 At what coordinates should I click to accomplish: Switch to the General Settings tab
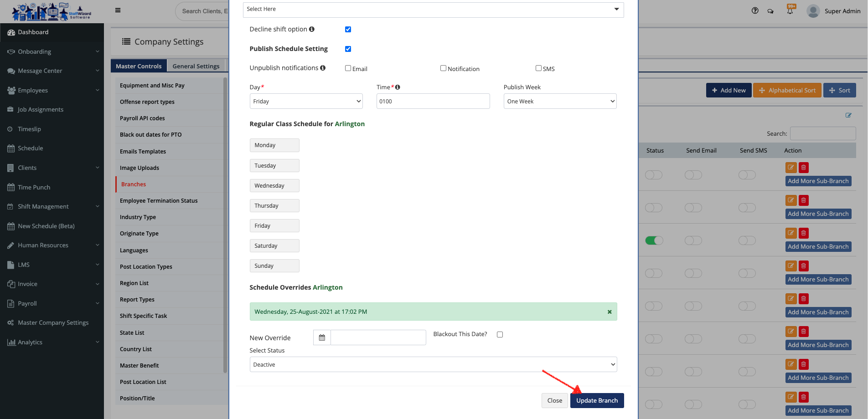click(x=196, y=66)
